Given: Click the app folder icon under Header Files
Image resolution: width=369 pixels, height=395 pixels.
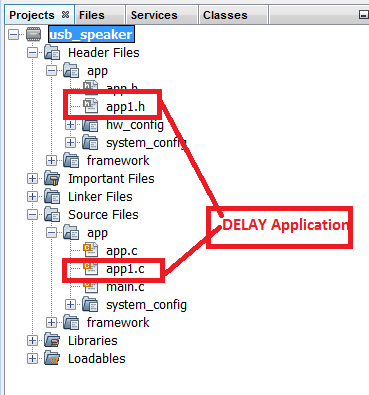Looking at the screenshot, I should [71, 71].
